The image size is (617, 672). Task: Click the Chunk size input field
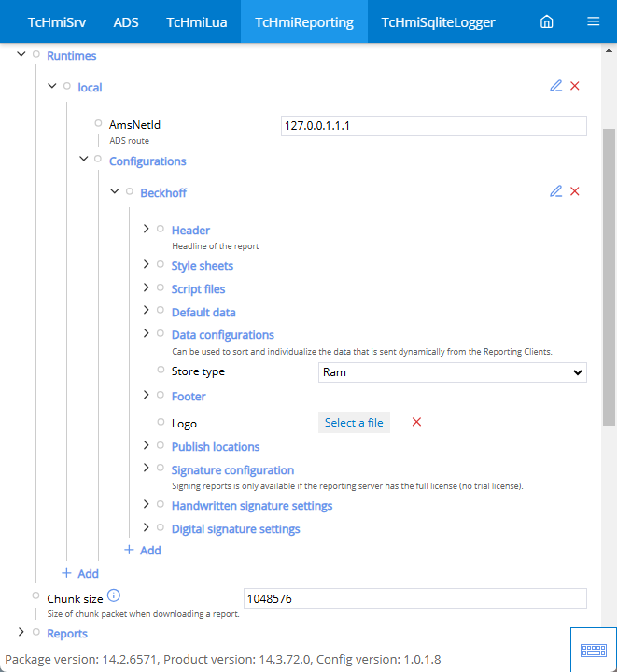point(415,598)
